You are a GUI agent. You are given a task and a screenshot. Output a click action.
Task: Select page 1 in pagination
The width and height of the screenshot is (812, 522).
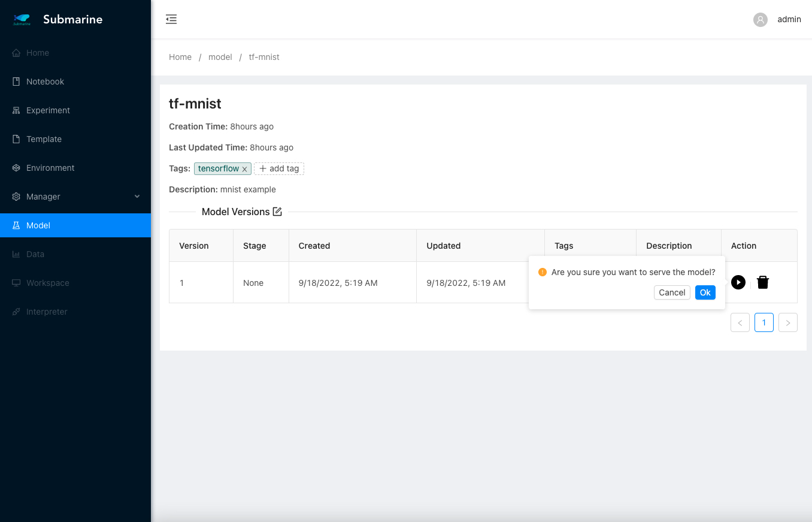click(763, 322)
